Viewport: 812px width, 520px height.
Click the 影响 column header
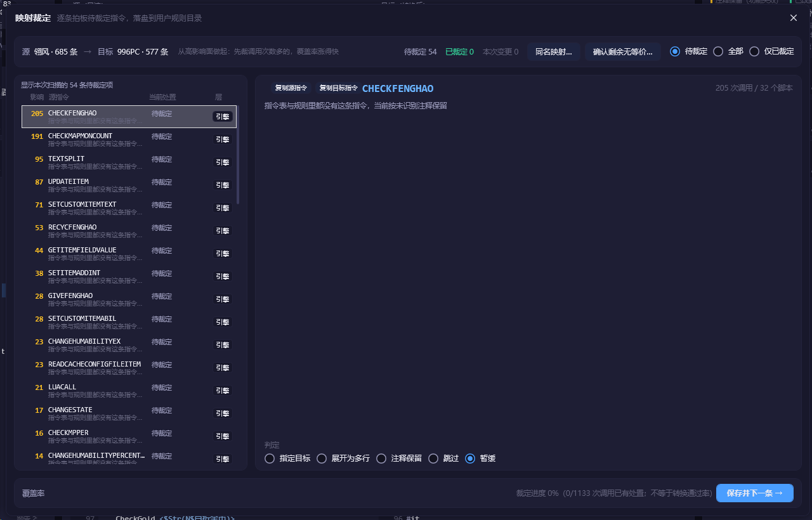37,97
